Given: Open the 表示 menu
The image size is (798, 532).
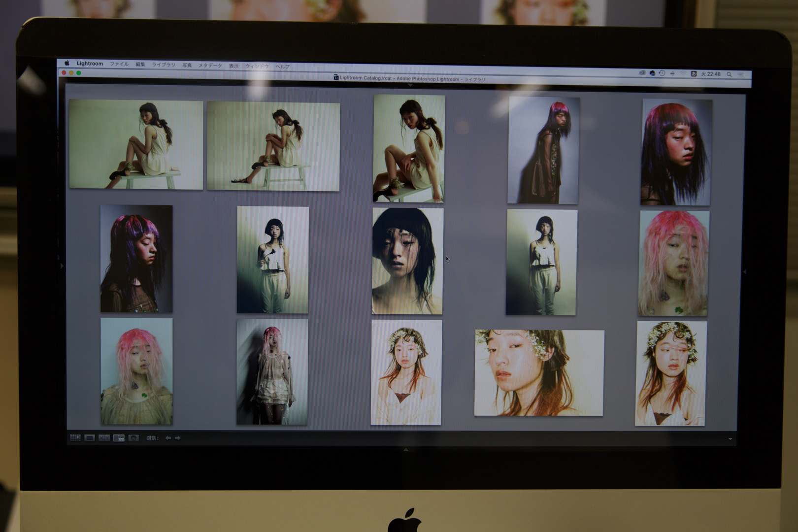Looking at the screenshot, I should [x=233, y=66].
